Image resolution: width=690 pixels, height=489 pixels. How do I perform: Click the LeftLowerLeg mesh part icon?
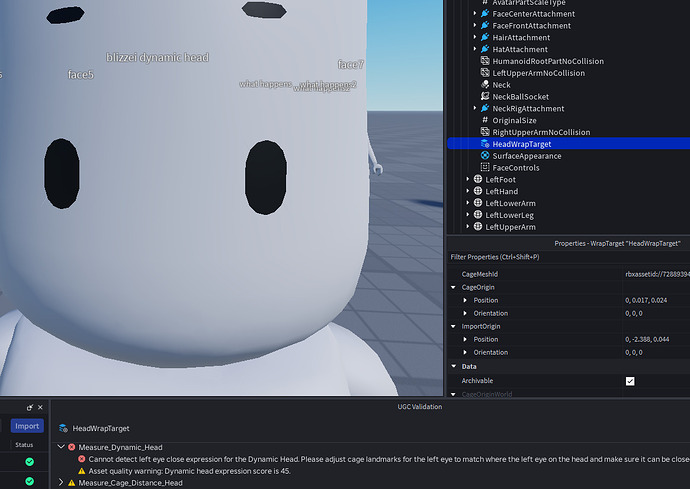[x=478, y=215]
